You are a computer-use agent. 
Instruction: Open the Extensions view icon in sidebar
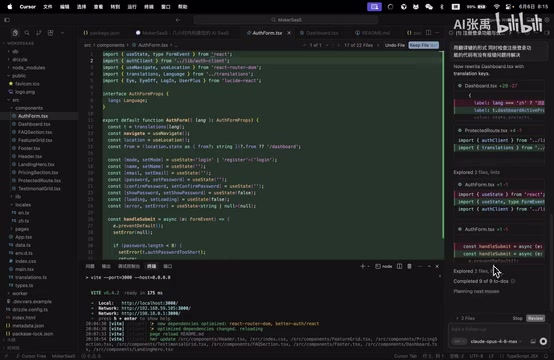click(51, 33)
